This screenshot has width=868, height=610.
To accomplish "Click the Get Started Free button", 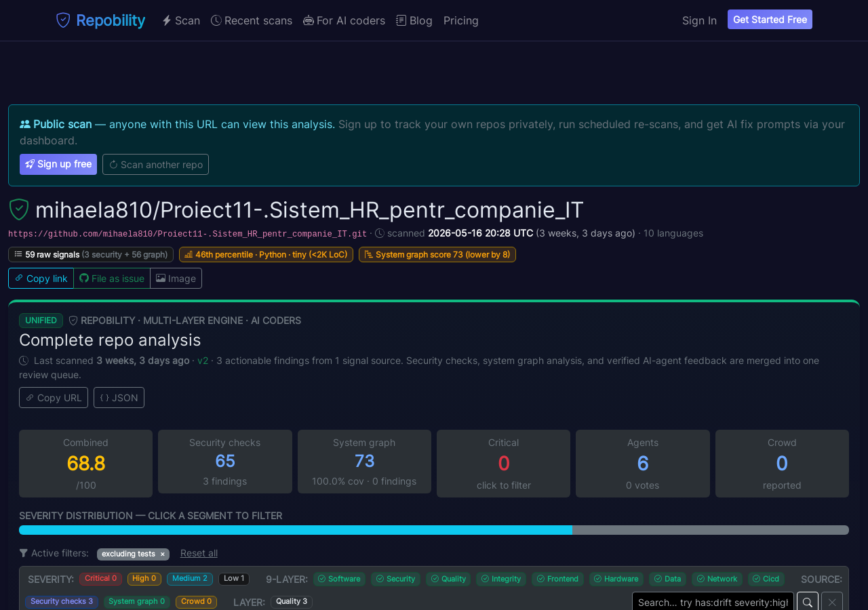I will click(770, 20).
